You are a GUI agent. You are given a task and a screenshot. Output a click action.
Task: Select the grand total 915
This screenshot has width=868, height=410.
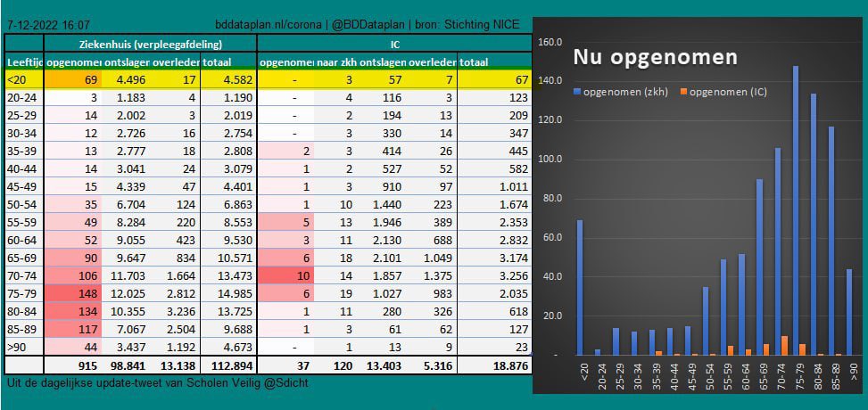(87, 365)
